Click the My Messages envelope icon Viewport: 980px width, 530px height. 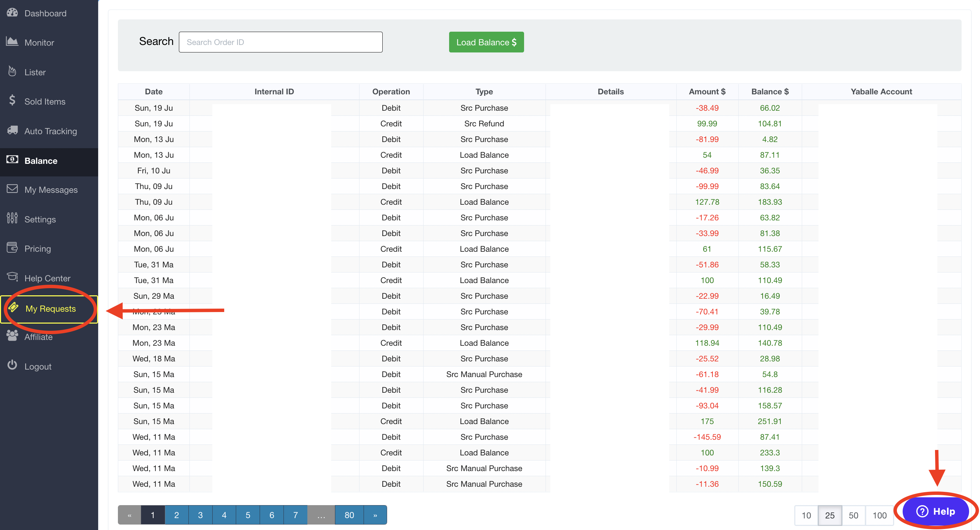(x=12, y=189)
